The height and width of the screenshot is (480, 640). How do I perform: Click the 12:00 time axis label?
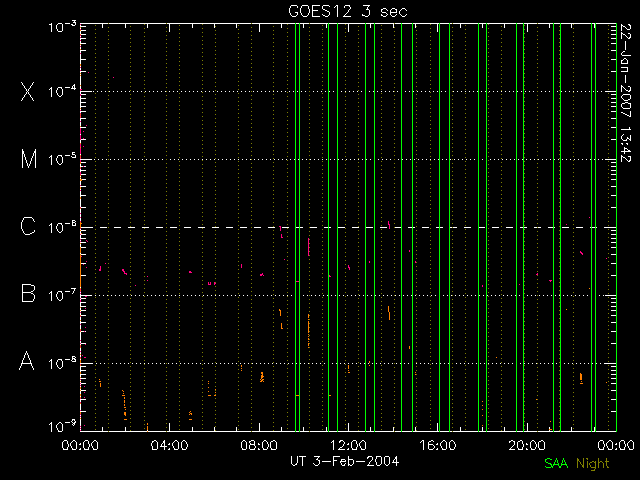pyautogui.click(x=348, y=445)
